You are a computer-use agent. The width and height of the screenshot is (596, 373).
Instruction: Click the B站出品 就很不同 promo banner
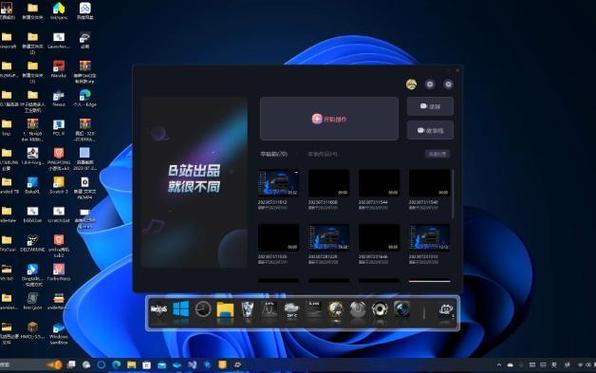point(194,183)
